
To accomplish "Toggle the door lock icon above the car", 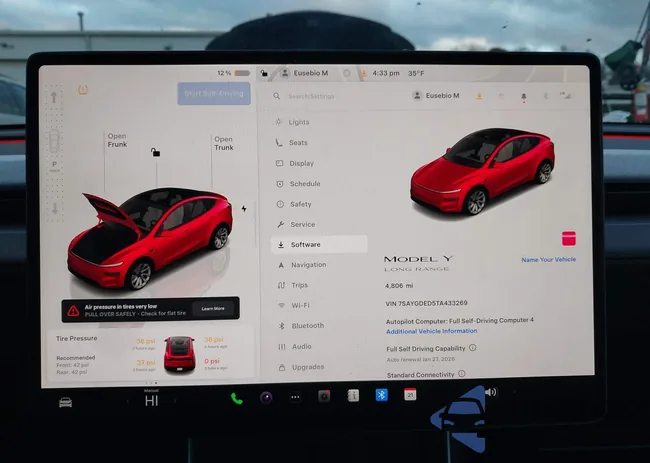I will point(155,152).
